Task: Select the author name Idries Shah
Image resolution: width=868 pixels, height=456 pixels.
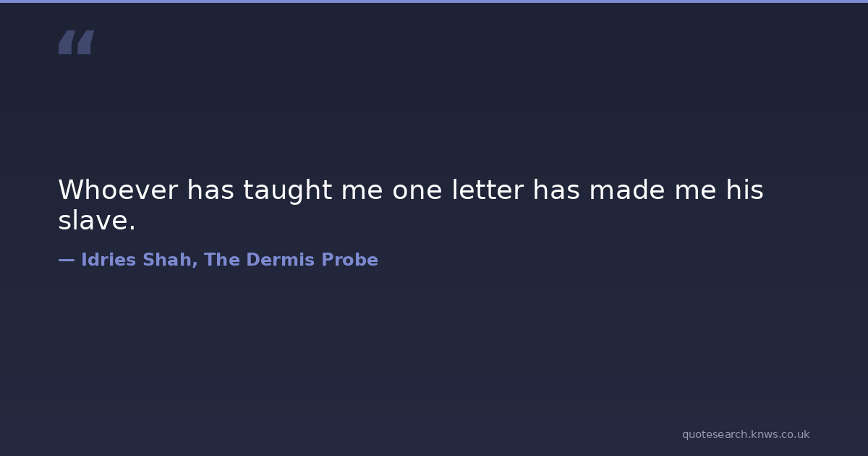Action: (x=139, y=260)
